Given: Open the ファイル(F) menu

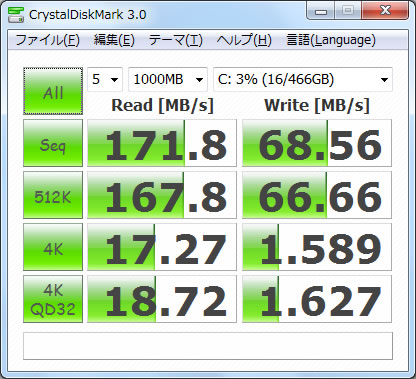Looking at the screenshot, I should 47,40.
